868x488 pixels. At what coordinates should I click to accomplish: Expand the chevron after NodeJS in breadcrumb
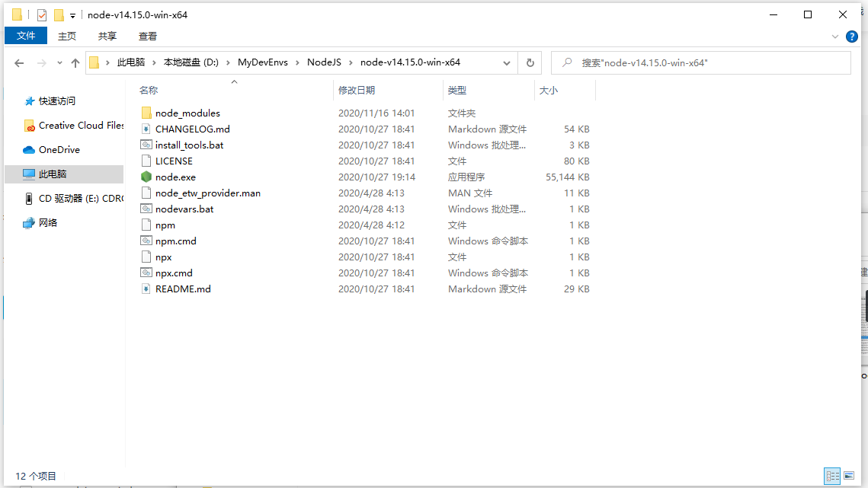point(351,62)
